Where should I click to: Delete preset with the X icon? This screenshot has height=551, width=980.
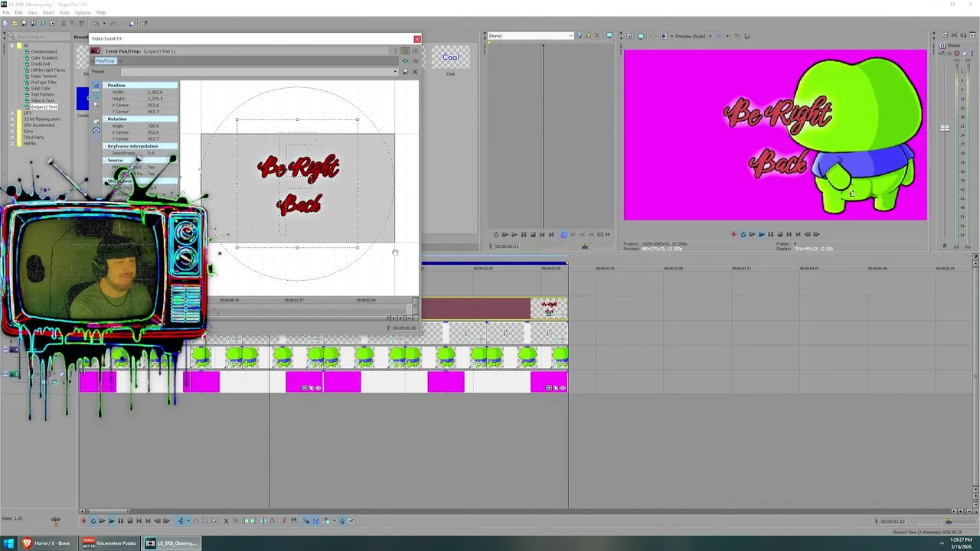tap(415, 72)
